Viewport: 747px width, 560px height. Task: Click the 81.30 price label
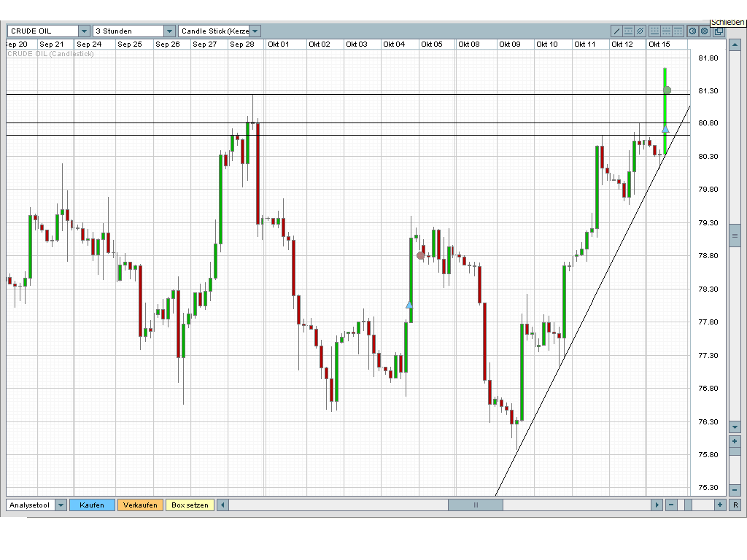tap(708, 90)
